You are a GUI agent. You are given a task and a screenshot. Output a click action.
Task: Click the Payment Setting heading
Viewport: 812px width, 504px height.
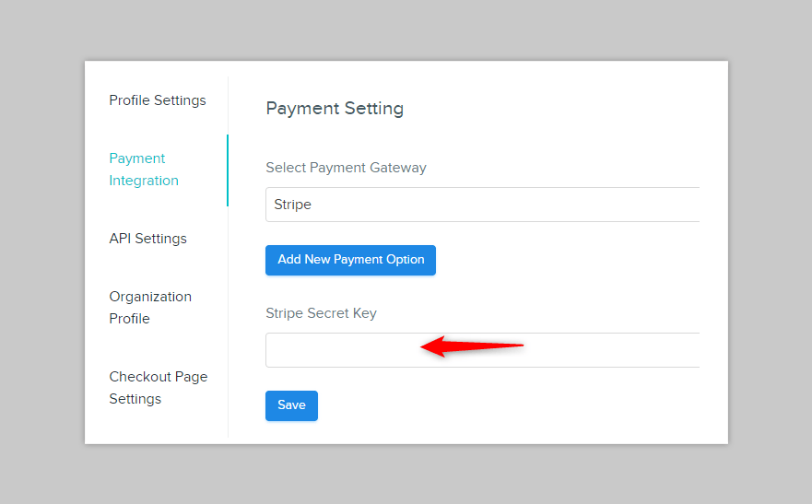coord(335,109)
